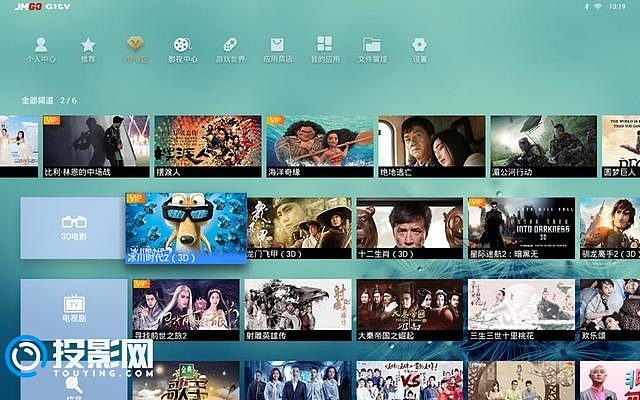Open 星际迷航2 Into Darkness thumbnail
This screenshot has height=400, width=640.
(522, 228)
